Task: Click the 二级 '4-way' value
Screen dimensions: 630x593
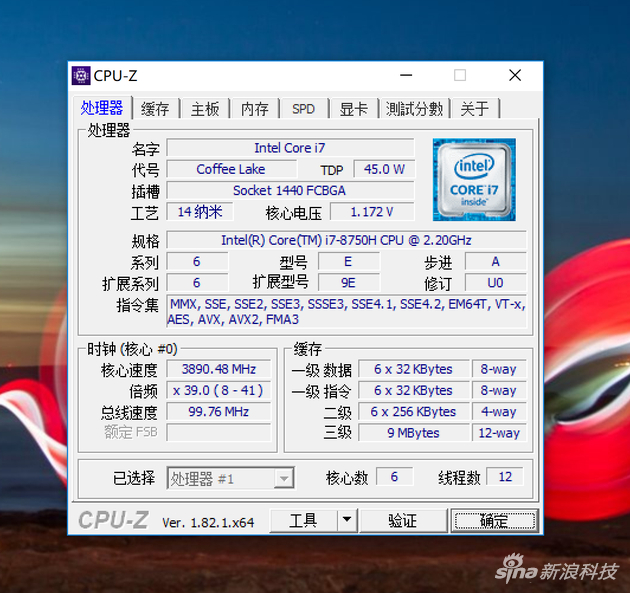Action: (x=499, y=411)
